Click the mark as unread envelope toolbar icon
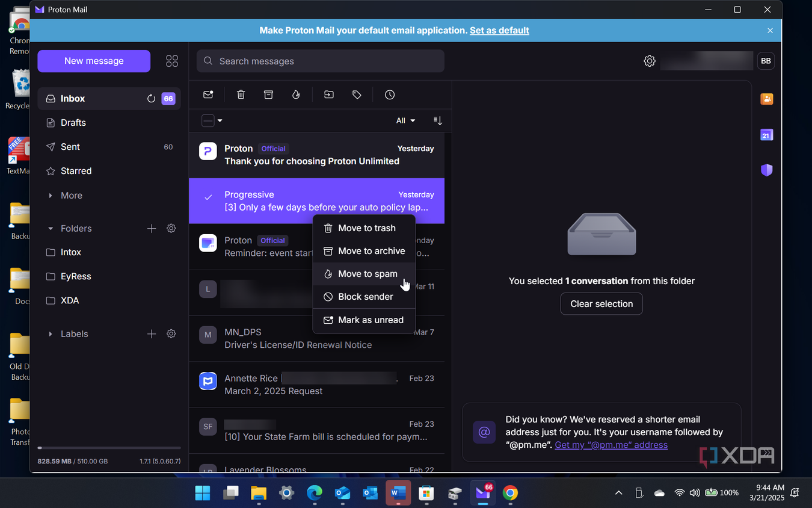812x508 pixels. [x=208, y=94]
